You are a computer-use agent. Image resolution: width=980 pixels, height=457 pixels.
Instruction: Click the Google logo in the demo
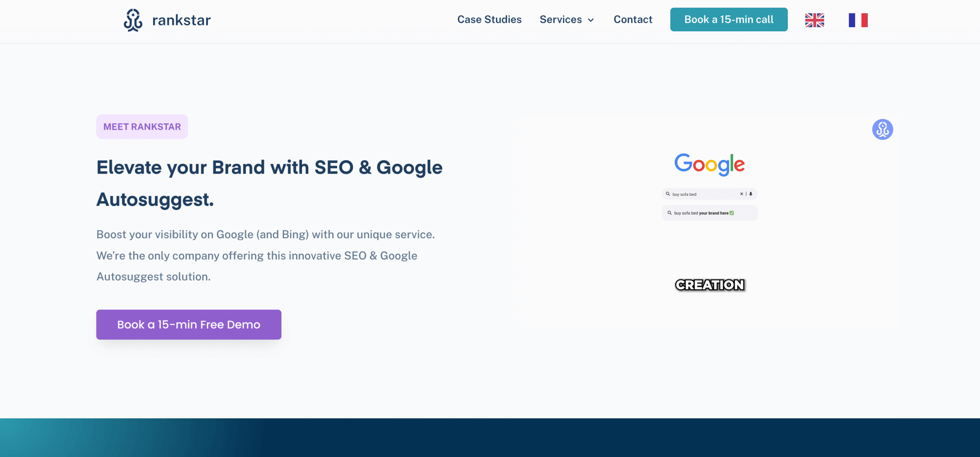tap(709, 164)
